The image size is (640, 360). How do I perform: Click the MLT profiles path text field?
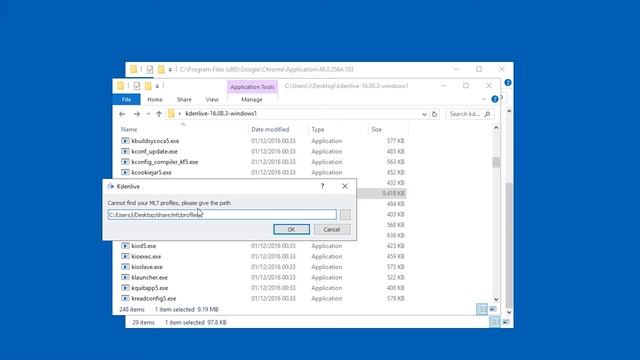222,215
